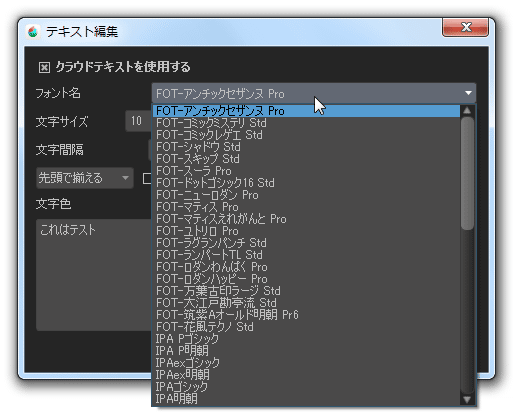Screen dimensions: 517x418
Task: Select FOT-マティス Pro entry
Action: click(x=306, y=207)
